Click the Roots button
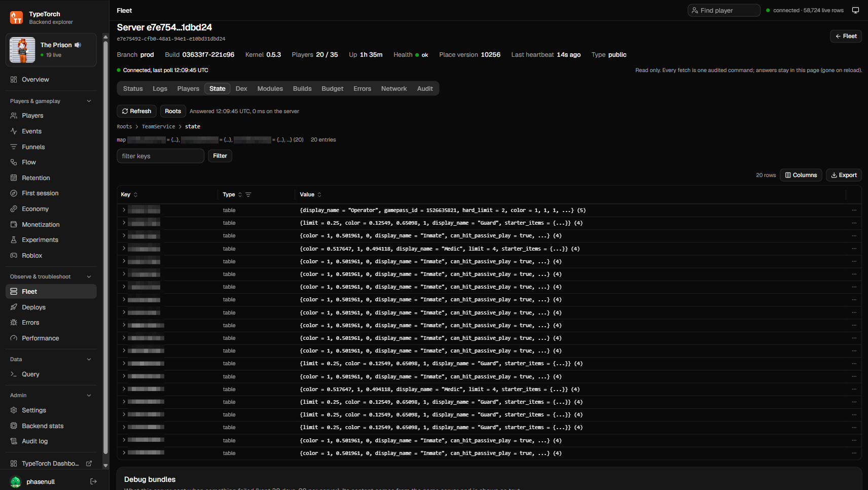The image size is (868, 490). coord(173,111)
